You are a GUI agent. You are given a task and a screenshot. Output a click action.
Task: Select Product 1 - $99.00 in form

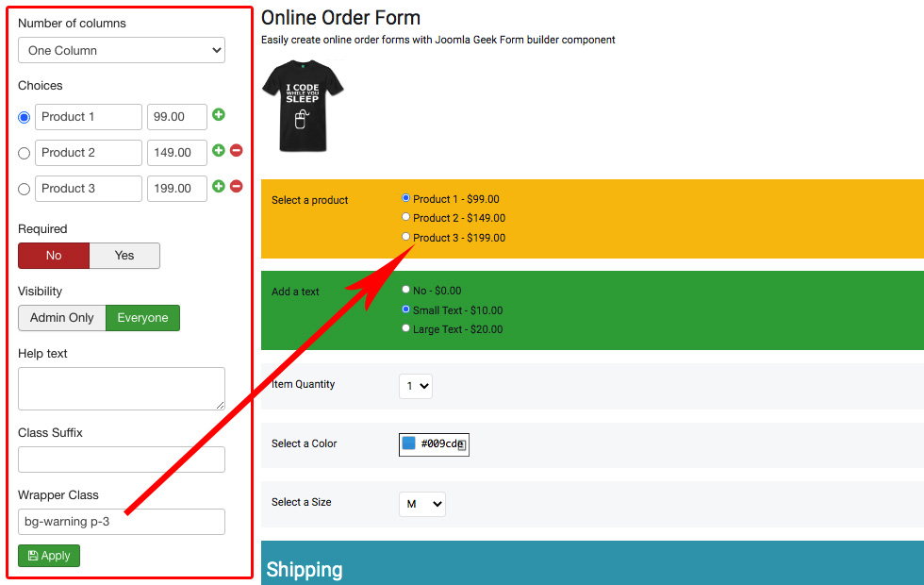[x=405, y=198]
